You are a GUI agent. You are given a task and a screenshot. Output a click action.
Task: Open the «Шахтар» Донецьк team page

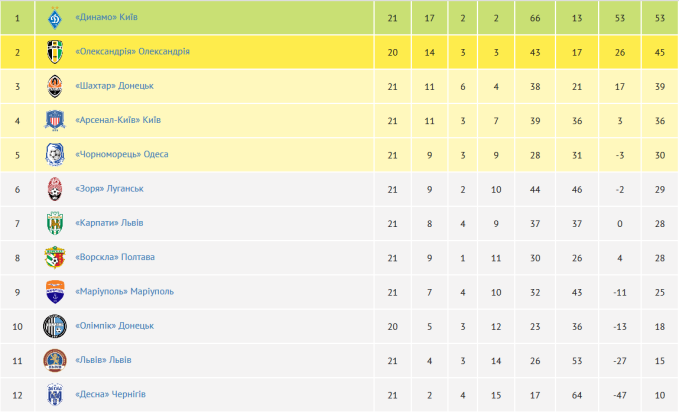114,86
